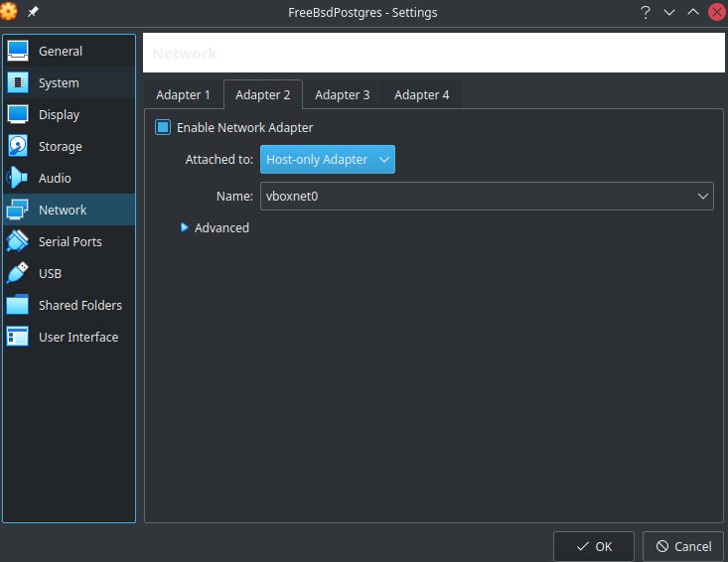Select System label in the sidebar
Viewport: 728px width, 562px height.
click(59, 83)
